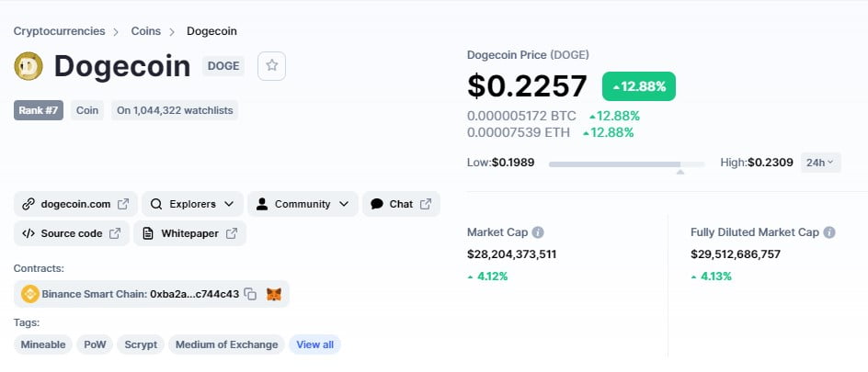Select the Mineable tag
Image resolution: width=868 pixels, height=372 pixels.
(43, 344)
